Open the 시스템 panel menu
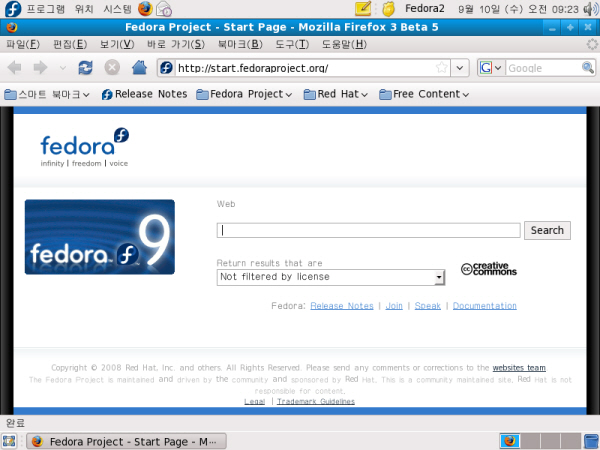Screen dimensions: 600x450 coord(117,9)
